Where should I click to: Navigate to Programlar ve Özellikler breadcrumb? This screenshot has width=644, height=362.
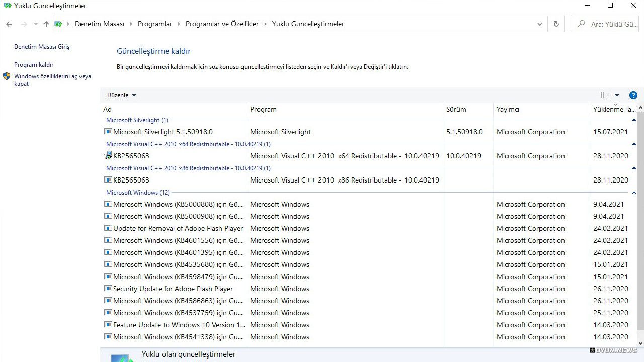pyautogui.click(x=222, y=24)
